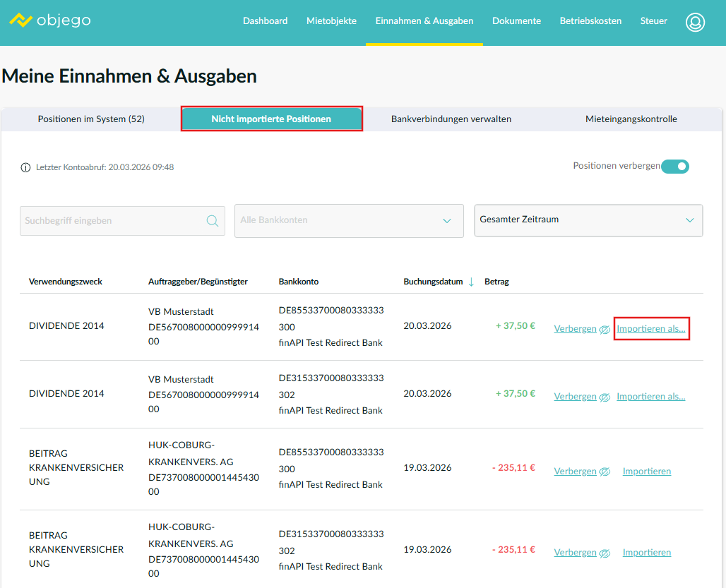This screenshot has height=588, width=726.
Task: Expand the Alle Bankkonten dropdown
Action: click(349, 221)
